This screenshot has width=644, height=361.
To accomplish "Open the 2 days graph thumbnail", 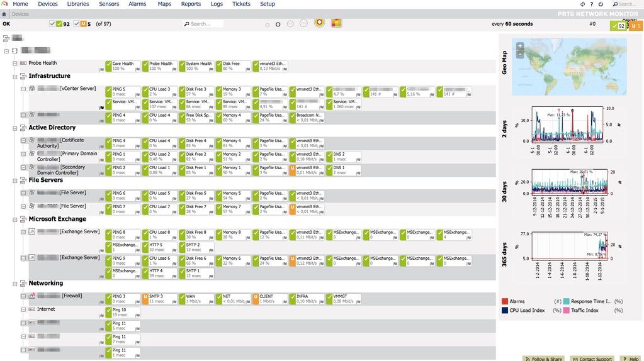I will pos(568,125).
